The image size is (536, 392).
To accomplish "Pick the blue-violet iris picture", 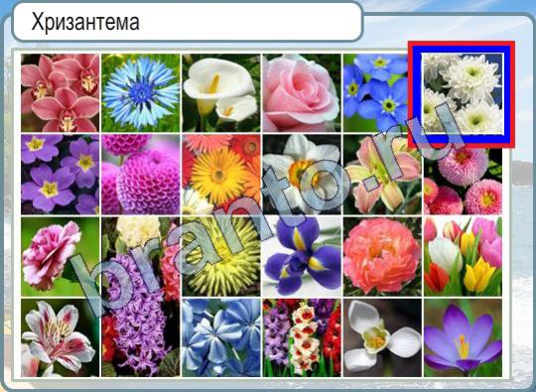I will point(302,256).
